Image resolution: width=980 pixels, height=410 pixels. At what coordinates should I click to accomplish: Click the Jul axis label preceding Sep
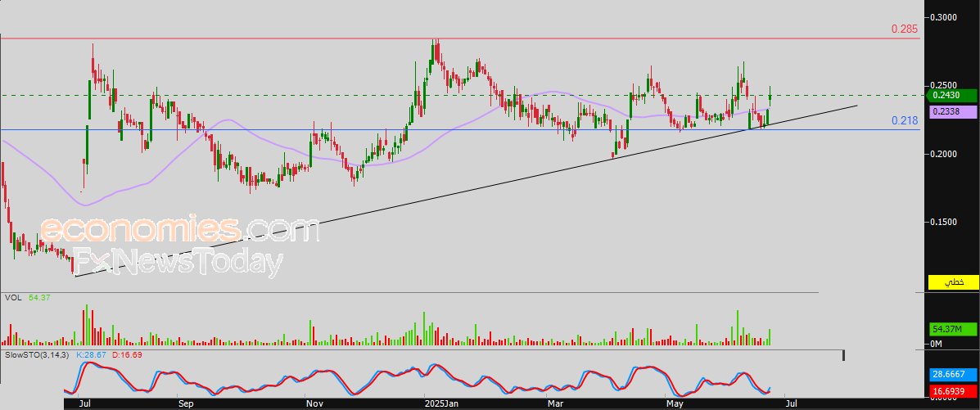coord(84,404)
